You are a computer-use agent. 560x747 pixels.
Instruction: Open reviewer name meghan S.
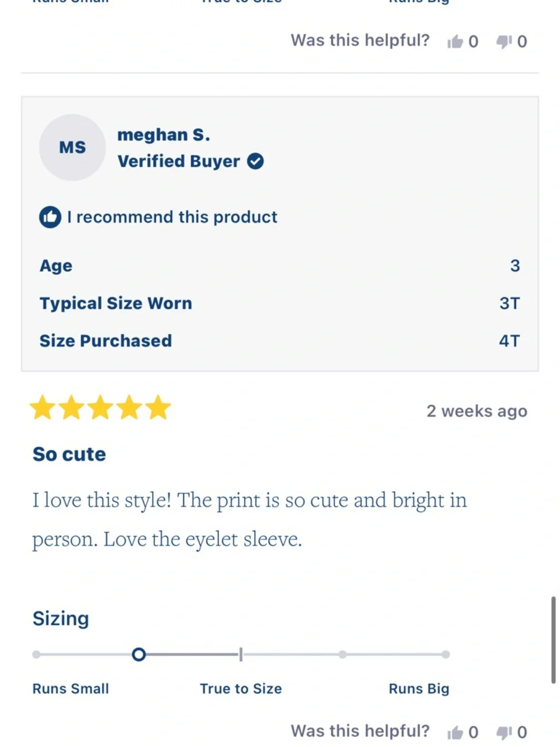(x=164, y=135)
